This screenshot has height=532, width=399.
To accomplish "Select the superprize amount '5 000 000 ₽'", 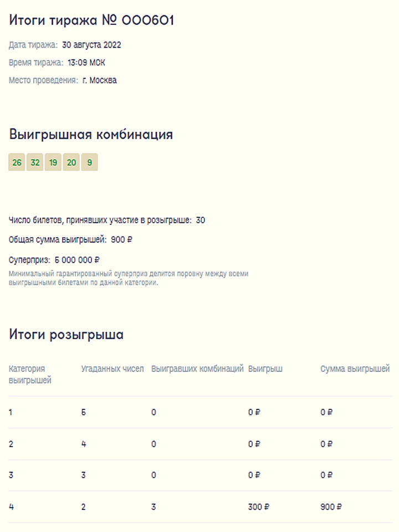I will 77,260.
